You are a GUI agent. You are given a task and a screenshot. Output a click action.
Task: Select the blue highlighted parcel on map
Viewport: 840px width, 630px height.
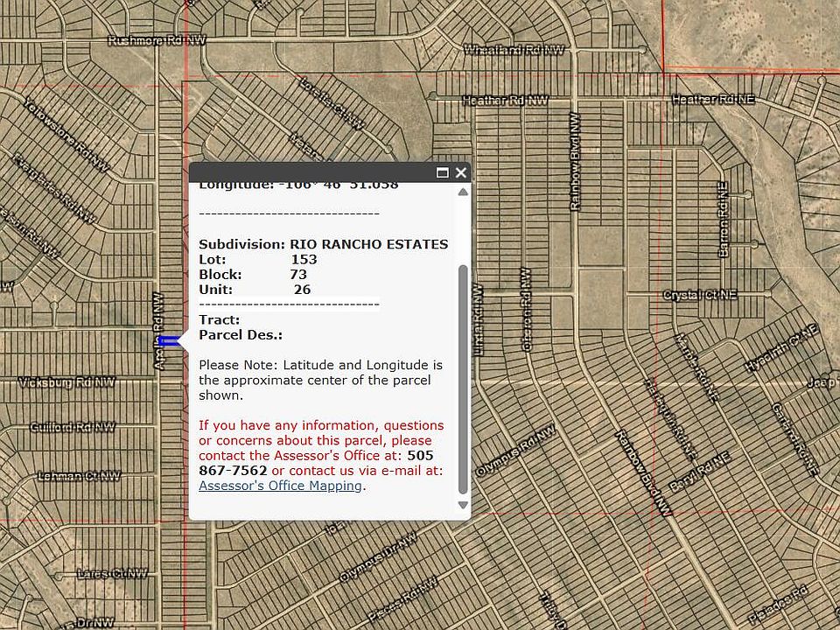[171, 340]
